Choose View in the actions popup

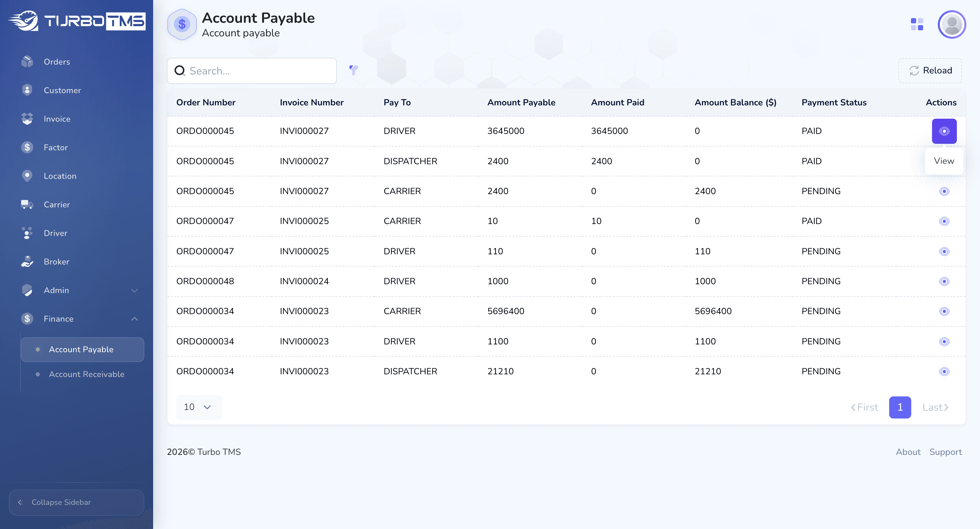pos(944,161)
